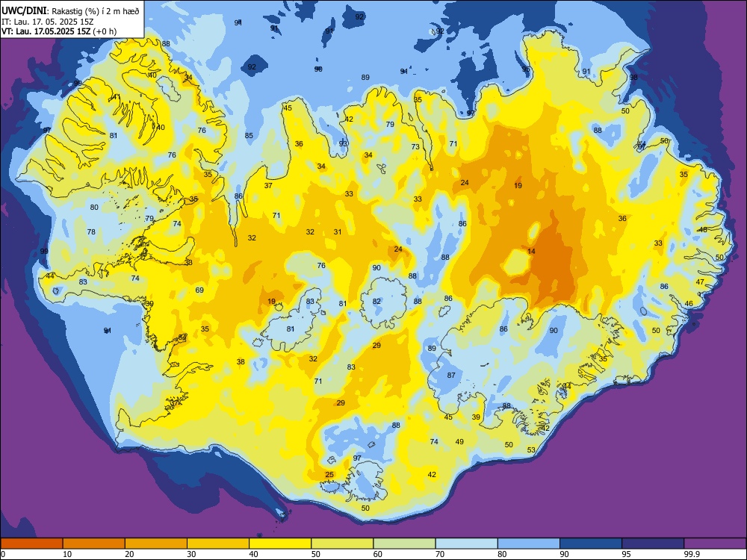Click the map humidity value '14'
Image resolution: width=747 pixels, height=560 pixels.
(531, 252)
